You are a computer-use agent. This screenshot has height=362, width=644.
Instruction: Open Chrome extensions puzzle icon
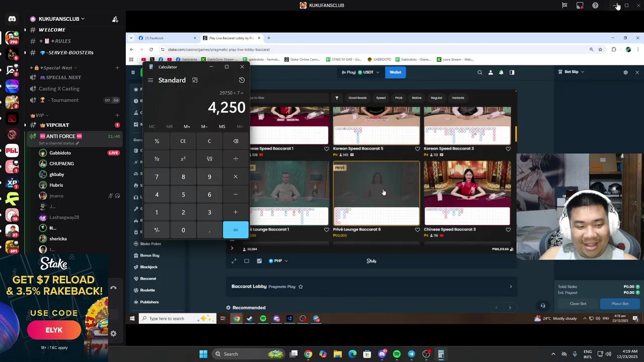[614, 49]
